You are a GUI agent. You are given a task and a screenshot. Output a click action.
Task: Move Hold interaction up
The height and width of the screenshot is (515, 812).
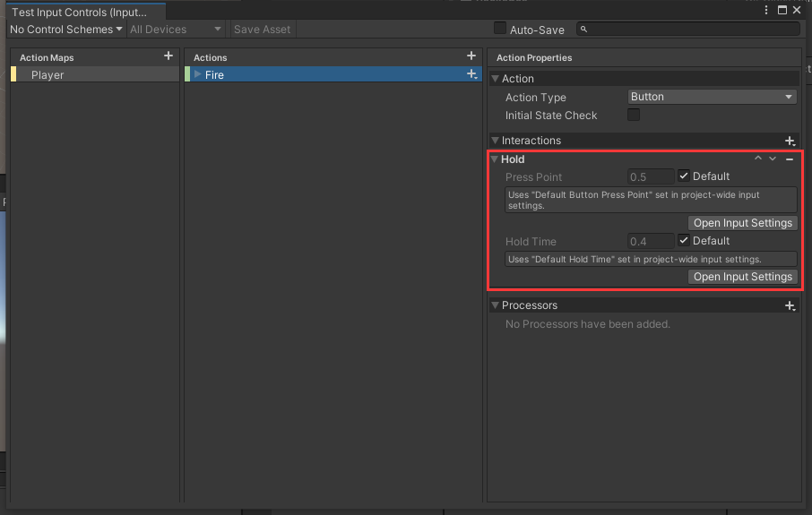pos(758,159)
